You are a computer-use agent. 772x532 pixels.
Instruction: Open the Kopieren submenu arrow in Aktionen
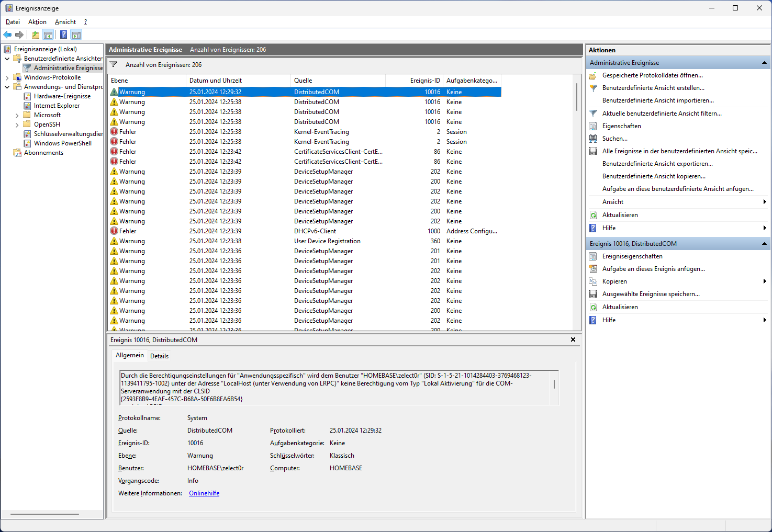coord(765,281)
